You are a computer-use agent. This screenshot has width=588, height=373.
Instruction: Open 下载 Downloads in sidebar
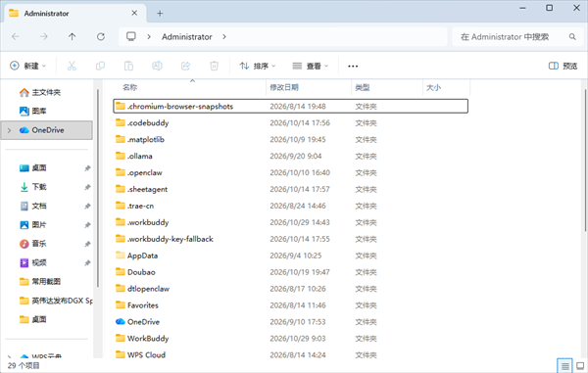[33, 186]
